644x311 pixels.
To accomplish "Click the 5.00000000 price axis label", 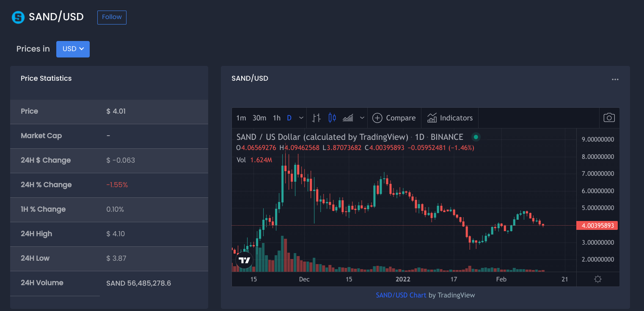I will click(598, 208).
